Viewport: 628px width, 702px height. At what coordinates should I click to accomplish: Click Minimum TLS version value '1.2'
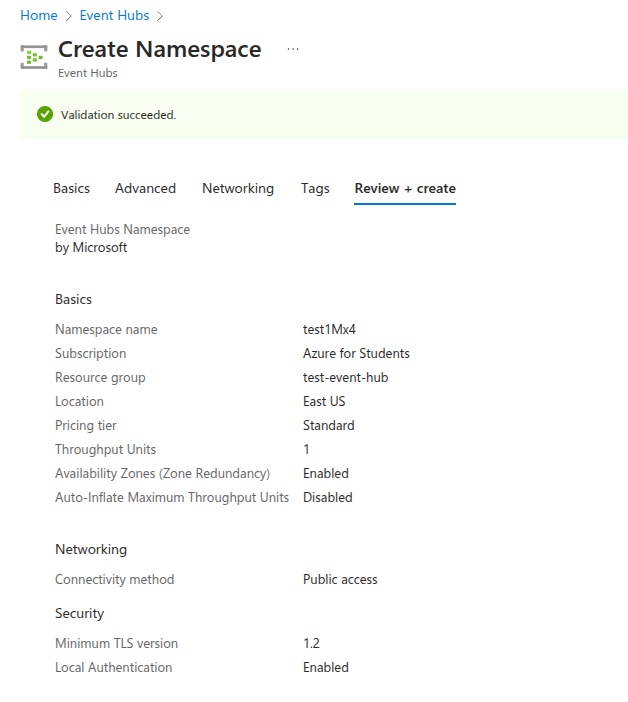tap(312, 643)
